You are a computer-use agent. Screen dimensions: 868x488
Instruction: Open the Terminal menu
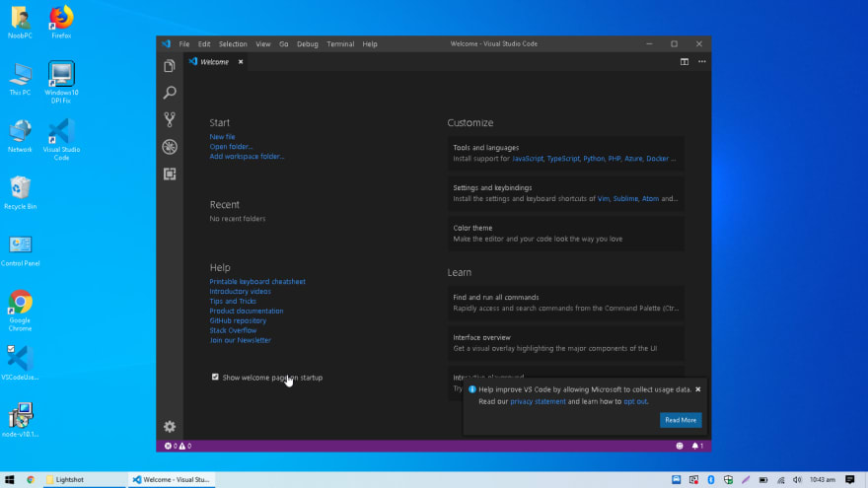click(340, 43)
